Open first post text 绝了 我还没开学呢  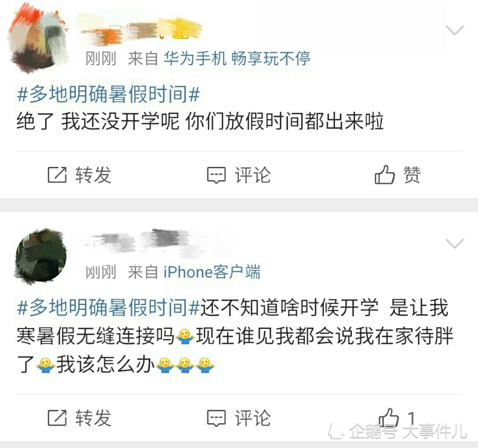(x=98, y=122)
